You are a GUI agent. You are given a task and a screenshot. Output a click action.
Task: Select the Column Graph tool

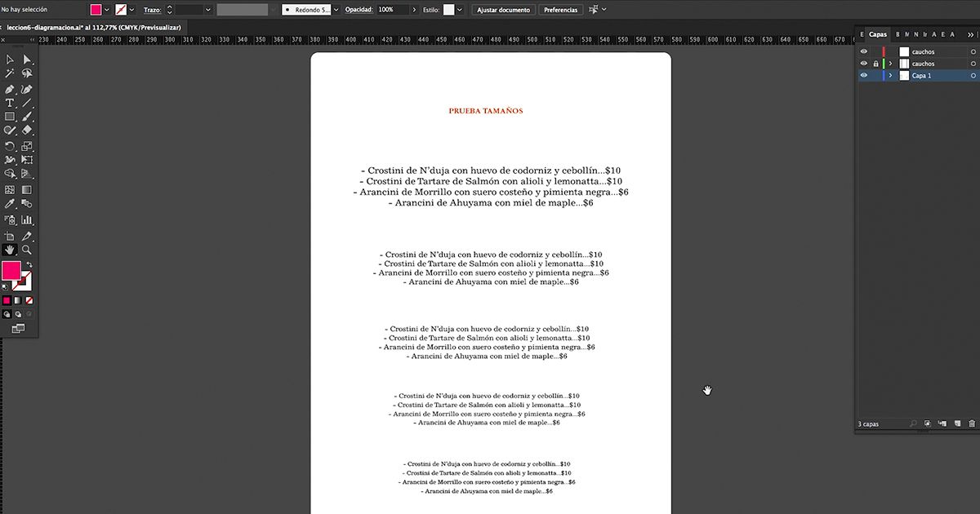coord(27,219)
